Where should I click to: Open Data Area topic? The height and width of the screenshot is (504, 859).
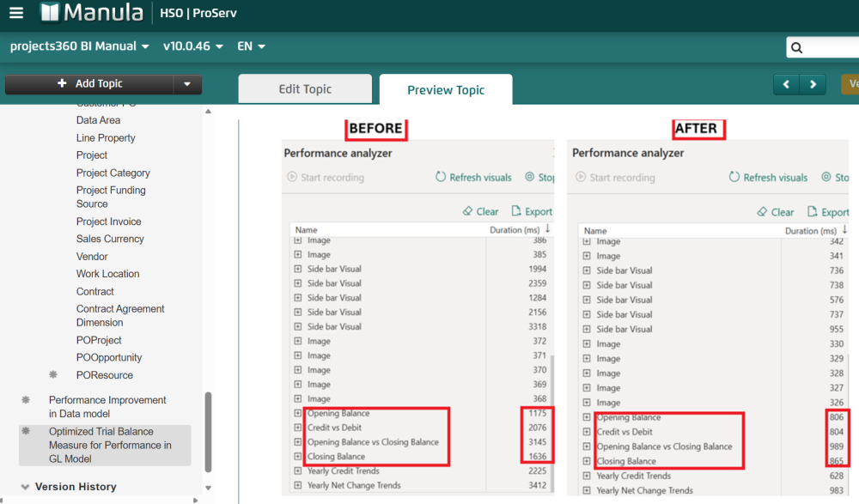coord(98,120)
